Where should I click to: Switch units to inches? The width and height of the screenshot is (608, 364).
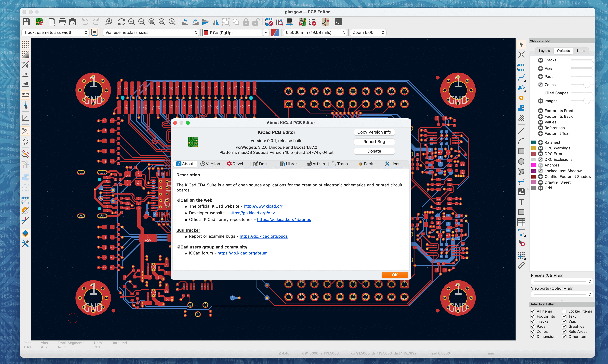pos(25,75)
